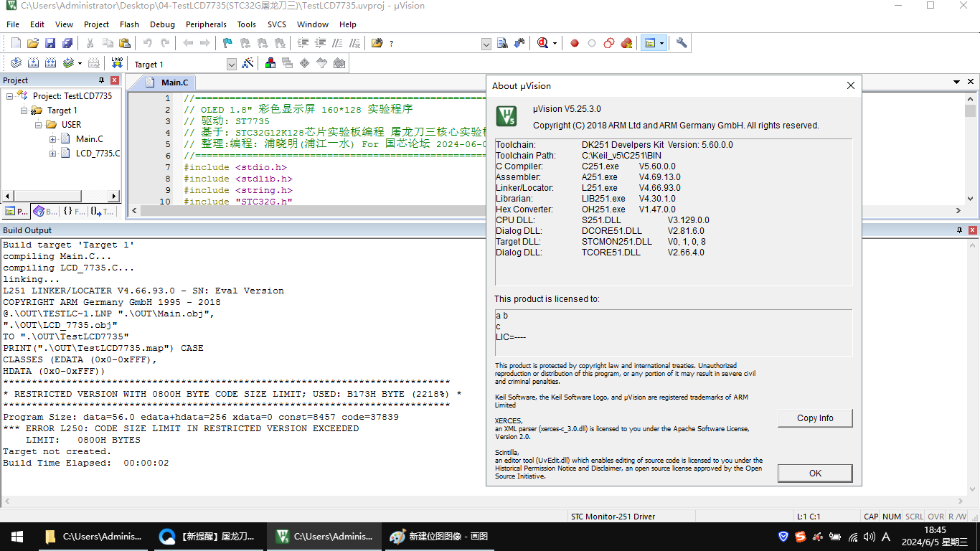Collapse the Project: TestLCD7735 tree node
Image resolution: width=980 pixels, height=551 pixels.
(10, 96)
